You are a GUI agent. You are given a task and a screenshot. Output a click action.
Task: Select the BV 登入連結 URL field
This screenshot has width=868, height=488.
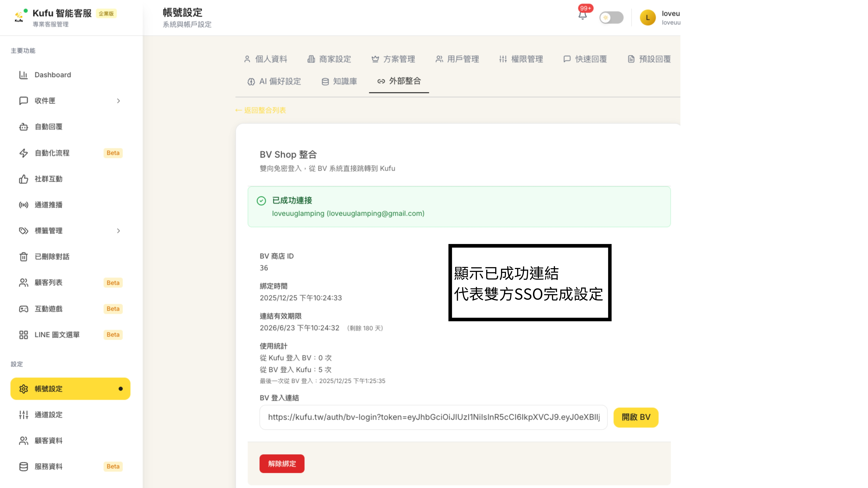(433, 417)
